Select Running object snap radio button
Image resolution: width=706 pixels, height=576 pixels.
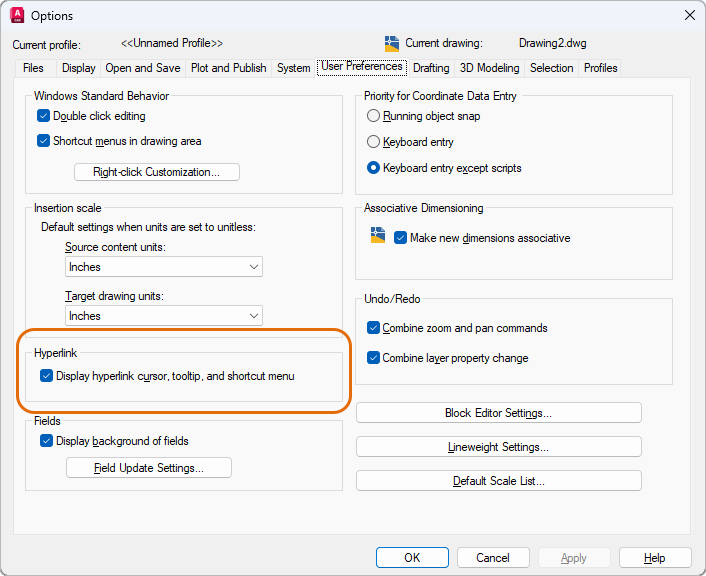point(374,116)
